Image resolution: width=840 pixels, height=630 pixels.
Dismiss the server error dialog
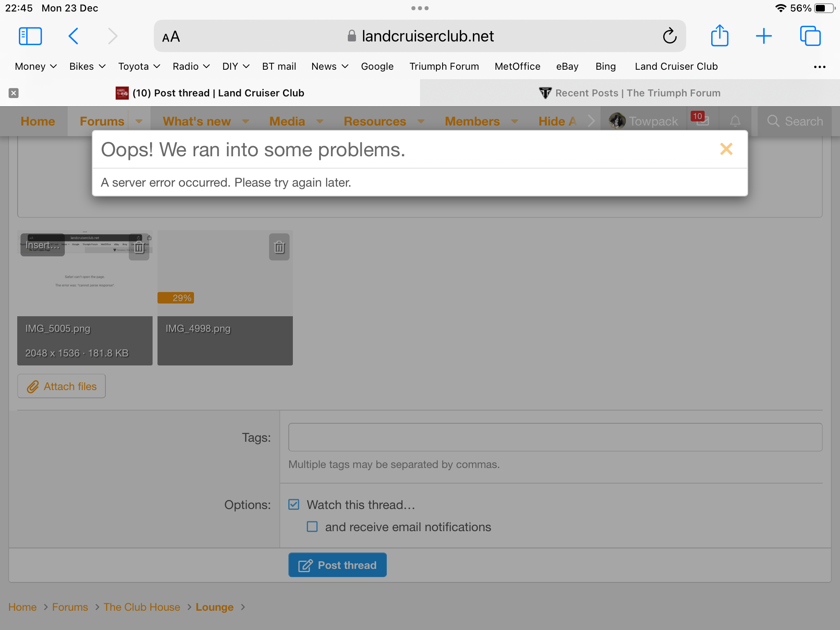(x=726, y=149)
